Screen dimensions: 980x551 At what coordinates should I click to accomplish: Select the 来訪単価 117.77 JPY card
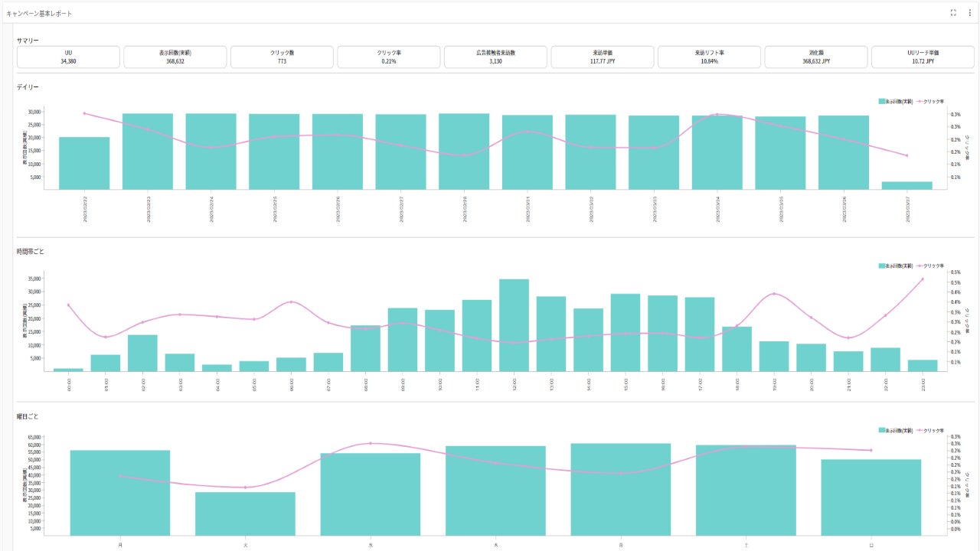pyautogui.click(x=603, y=57)
